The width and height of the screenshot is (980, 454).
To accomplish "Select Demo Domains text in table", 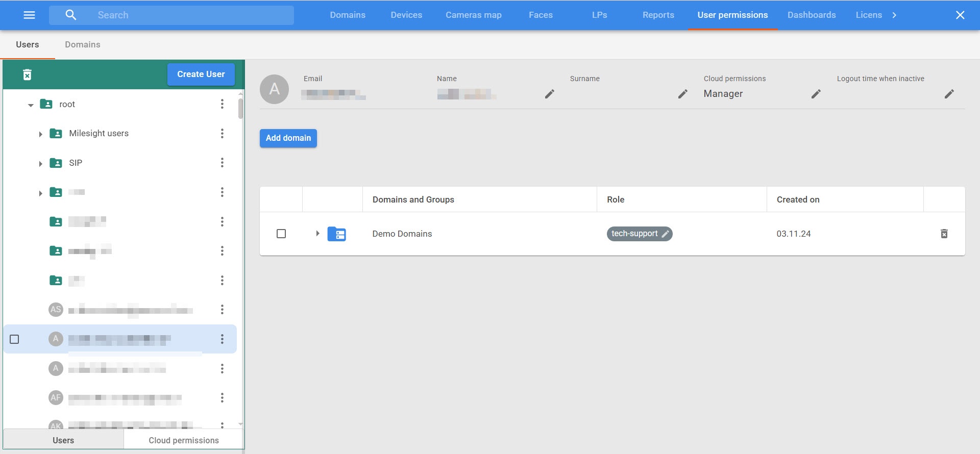I will click(402, 234).
